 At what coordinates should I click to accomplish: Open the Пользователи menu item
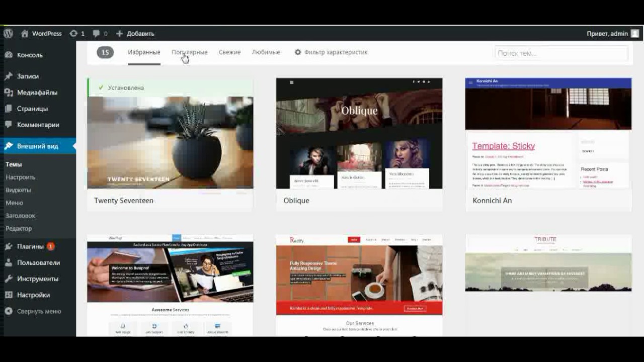(38, 262)
